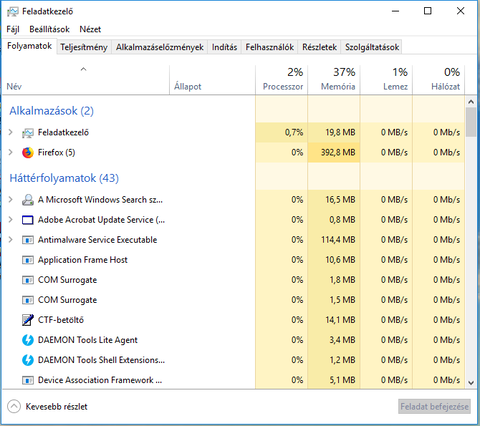Screen dimensions: 480x426
Task: Select the Folyamatok tab
Action: (x=29, y=46)
